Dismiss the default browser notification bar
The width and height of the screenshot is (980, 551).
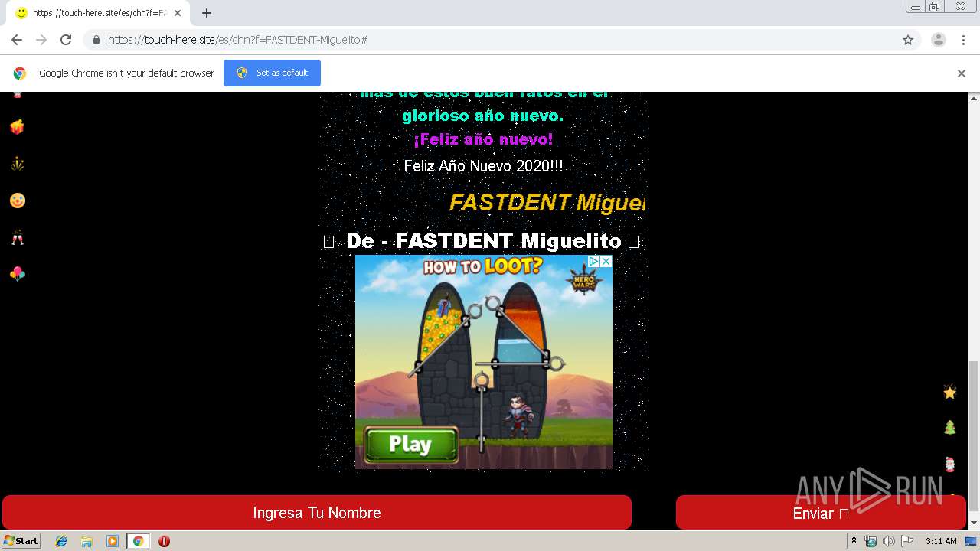point(961,73)
